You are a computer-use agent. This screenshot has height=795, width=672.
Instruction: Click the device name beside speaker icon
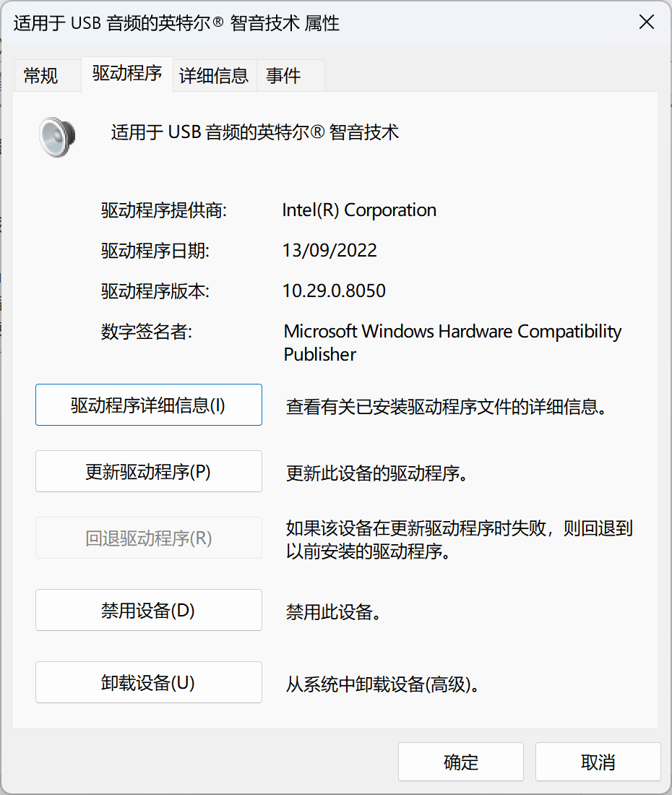[254, 132]
